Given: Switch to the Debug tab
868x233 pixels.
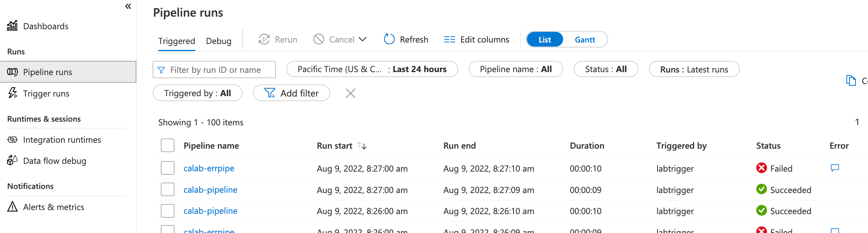Looking at the screenshot, I should pos(218,41).
